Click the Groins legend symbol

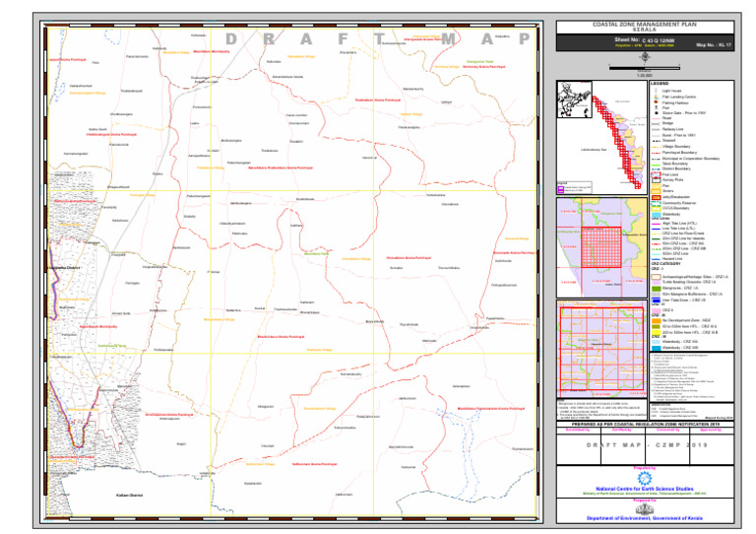[656, 191]
